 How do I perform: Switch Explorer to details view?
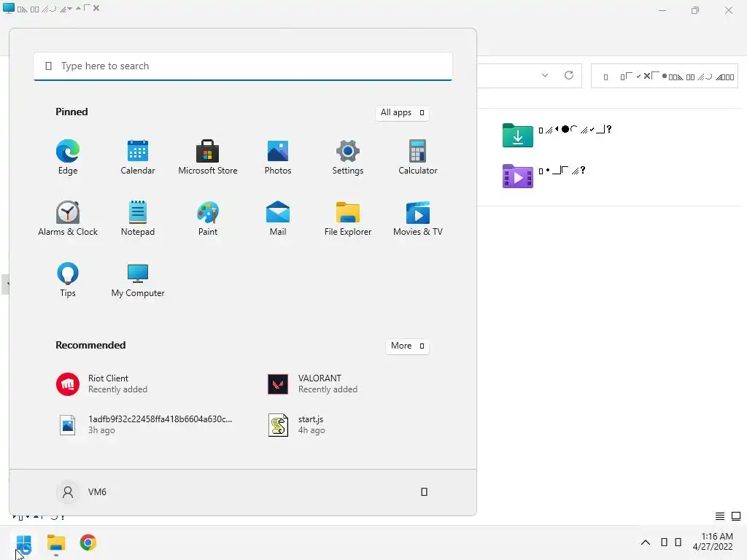click(x=720, y=516)
